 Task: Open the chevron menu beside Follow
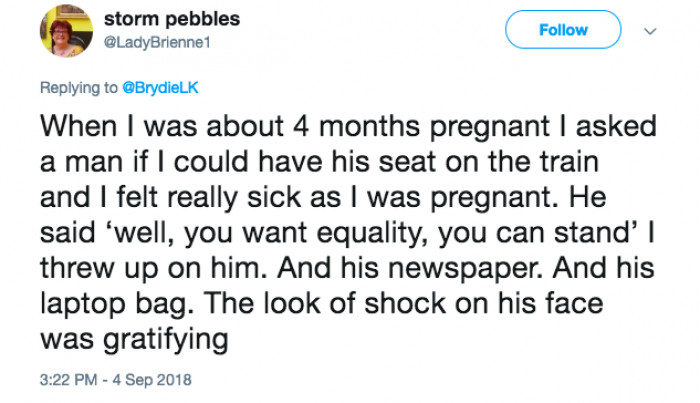coord(652,31)
